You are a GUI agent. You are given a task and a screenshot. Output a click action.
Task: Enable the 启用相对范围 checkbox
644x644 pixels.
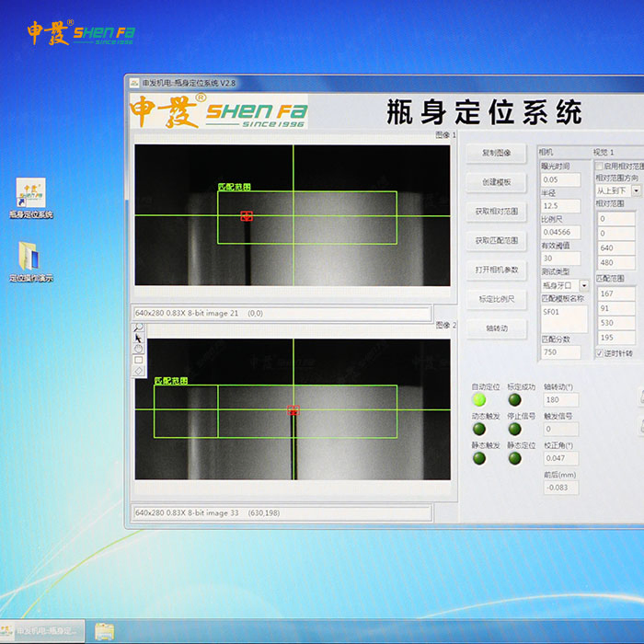coord(599,166)
